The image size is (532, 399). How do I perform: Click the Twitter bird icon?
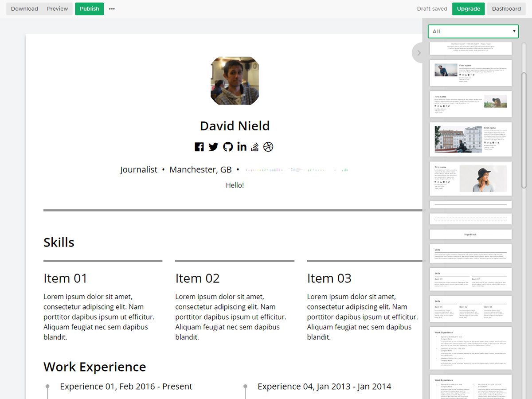pos(213,147)
